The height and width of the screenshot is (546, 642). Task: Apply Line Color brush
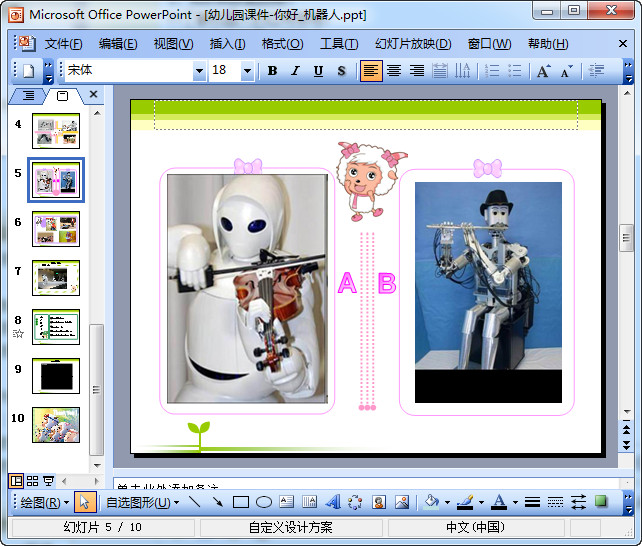tap(465, 502)
